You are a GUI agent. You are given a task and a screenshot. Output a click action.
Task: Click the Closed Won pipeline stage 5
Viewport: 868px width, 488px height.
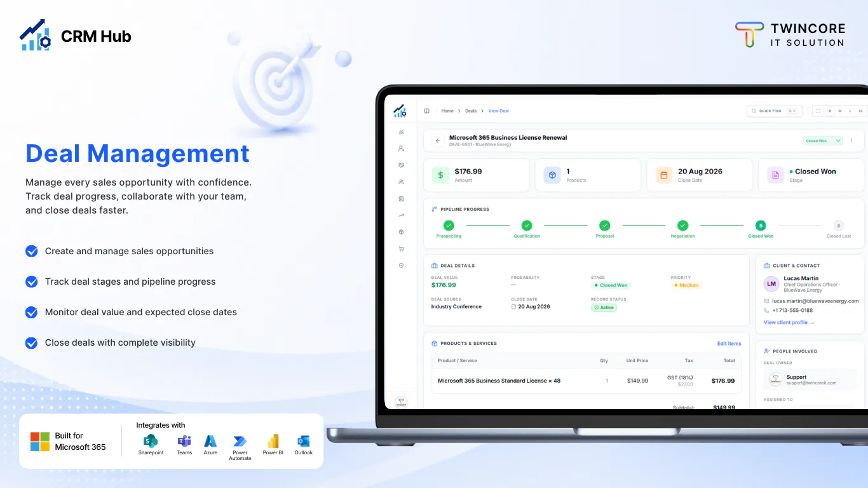[761, 229]
